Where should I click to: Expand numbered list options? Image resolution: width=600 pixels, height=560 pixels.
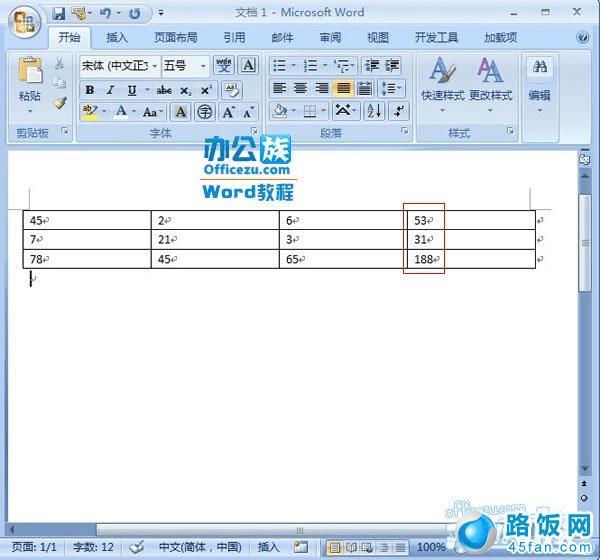(x=325, y=65)
